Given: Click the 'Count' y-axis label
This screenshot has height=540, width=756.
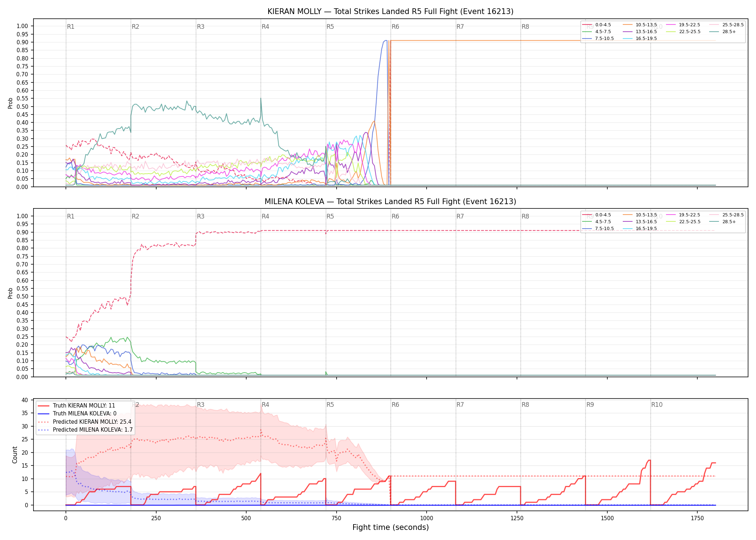Looking at the screenshot, I should point(15,455).
